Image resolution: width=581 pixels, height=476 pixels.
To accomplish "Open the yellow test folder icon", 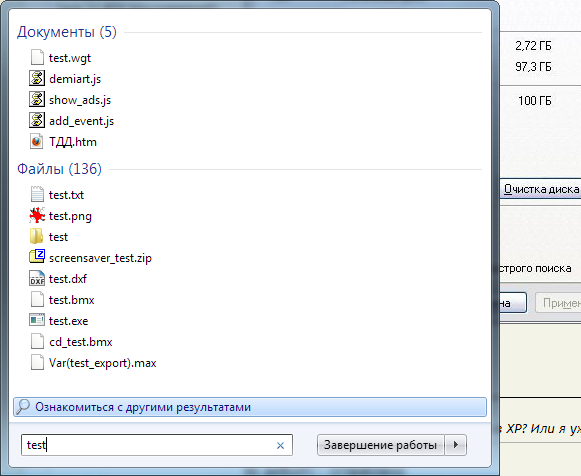I will coord(36,236).
